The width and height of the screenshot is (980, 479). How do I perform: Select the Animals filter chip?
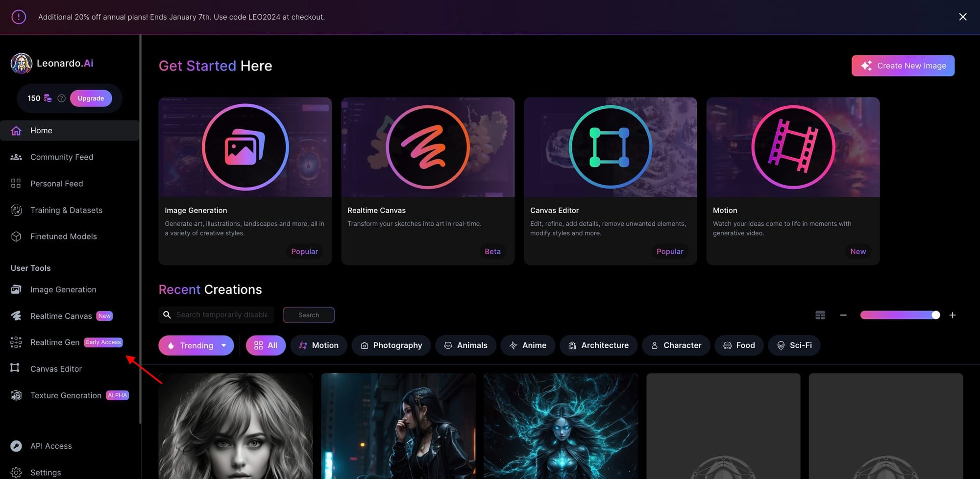tap(465, 345)
